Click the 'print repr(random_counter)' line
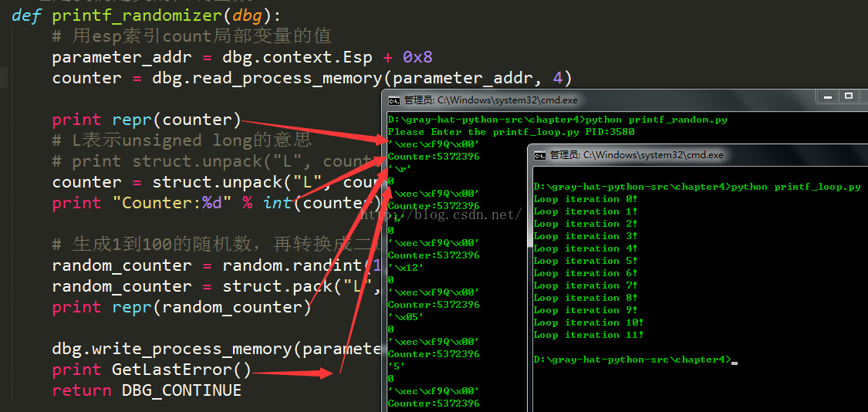868x412 pixels. (x=181, y=307)
